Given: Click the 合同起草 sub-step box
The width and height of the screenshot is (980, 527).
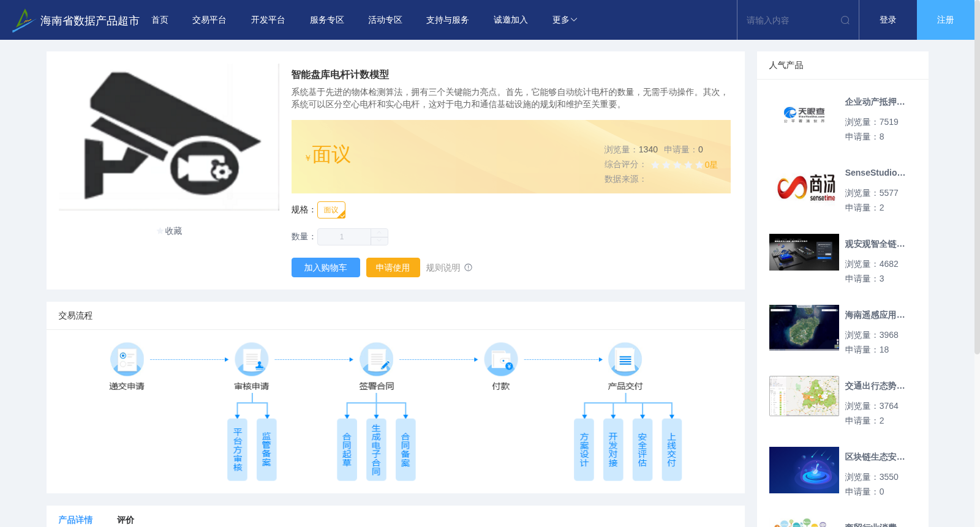Looking at the screenshot, I should [347, 450].
